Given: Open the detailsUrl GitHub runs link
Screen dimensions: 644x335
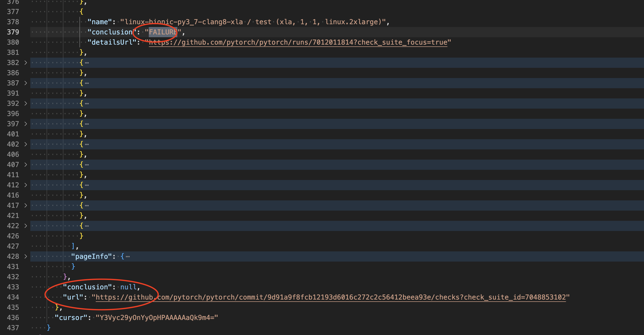Looking at the screenshot, I should (x=298, y=42).
